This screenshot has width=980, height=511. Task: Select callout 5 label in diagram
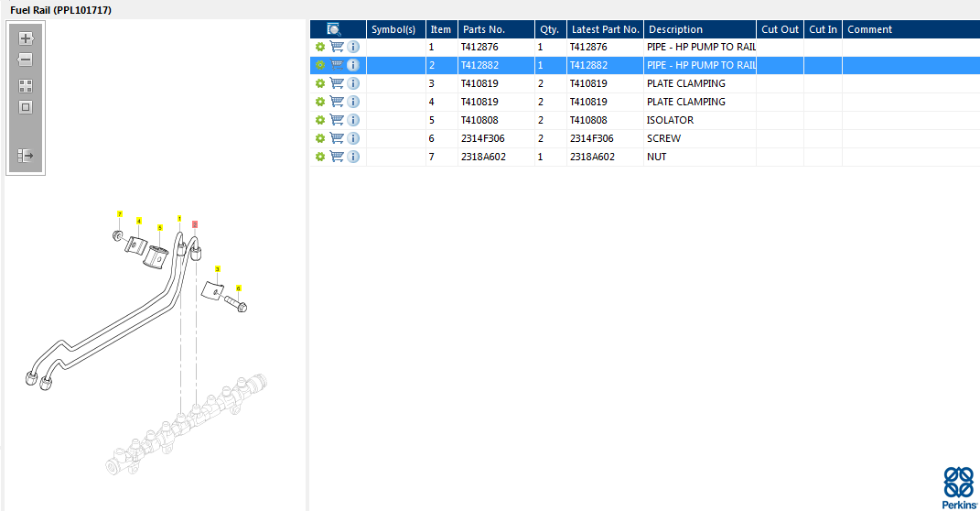160,228
